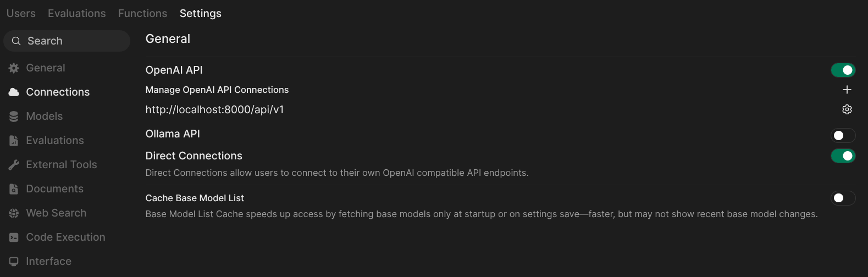Click the localhost:8000 API URL field
This screenshot has height=277, width=868.
214,109
